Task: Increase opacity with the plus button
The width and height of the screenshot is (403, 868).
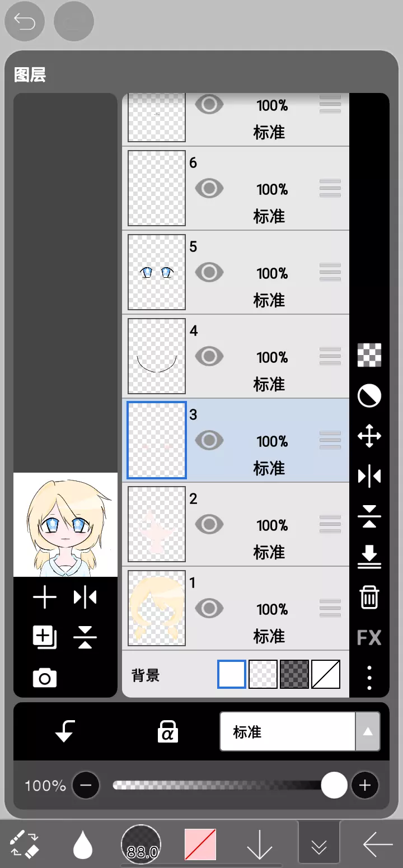Action: pyautogui.click(x=365, y=785)
